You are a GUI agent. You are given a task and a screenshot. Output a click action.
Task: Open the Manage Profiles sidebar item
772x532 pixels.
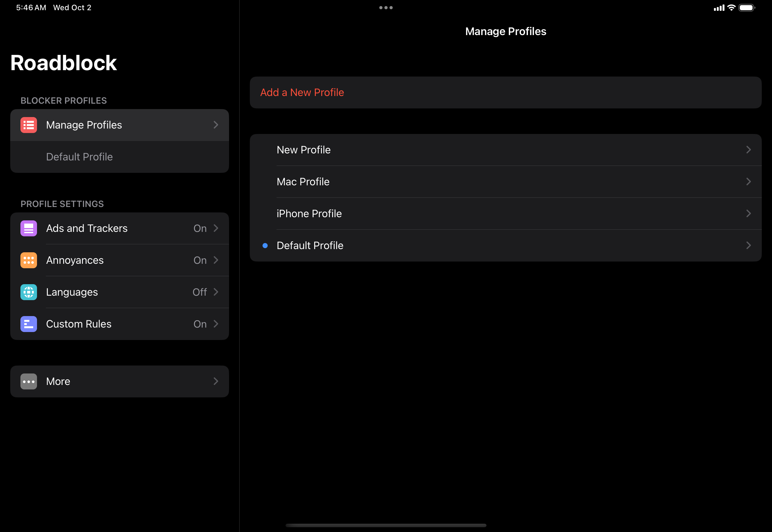pos(84,125)
